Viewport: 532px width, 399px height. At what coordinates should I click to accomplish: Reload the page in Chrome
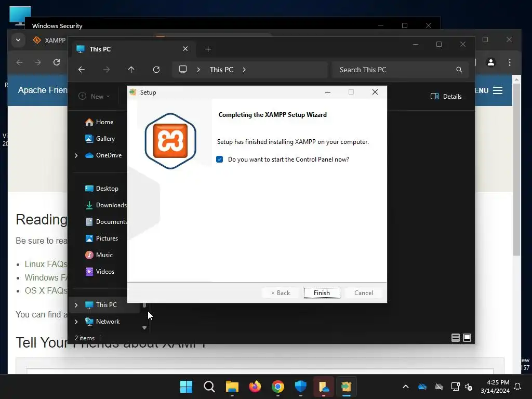coord(57,62)
